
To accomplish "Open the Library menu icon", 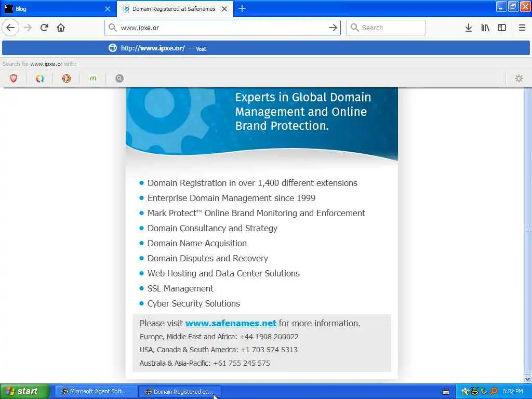I will pos(485,28).
